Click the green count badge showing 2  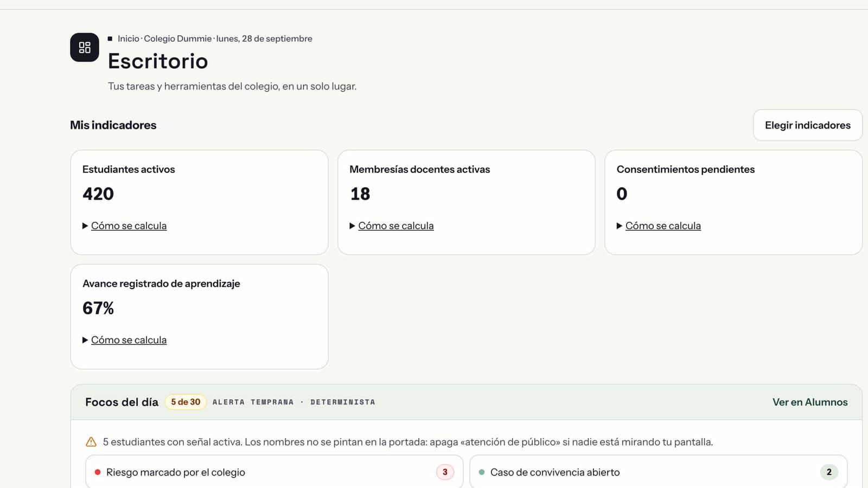(829, 472)
